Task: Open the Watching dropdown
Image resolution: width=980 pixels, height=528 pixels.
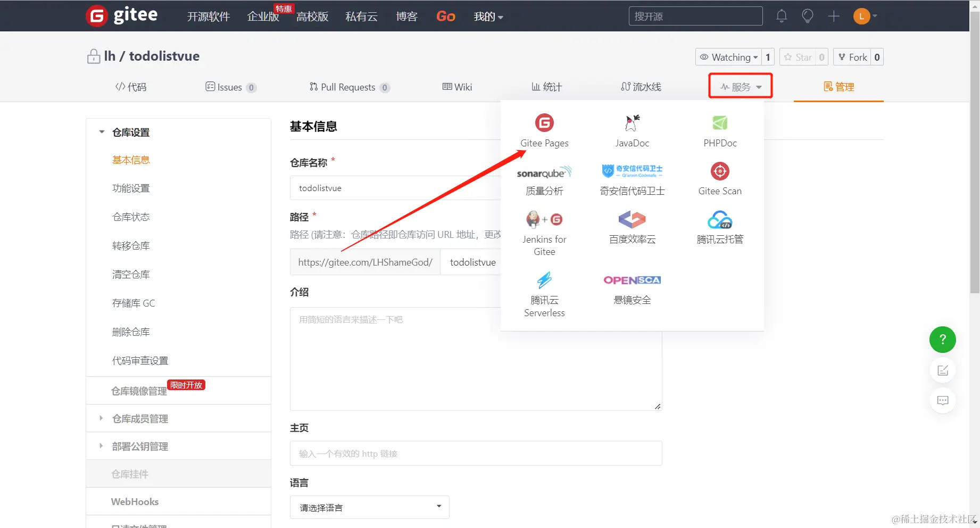Action: pyautogui.click(x=728, y=57)
